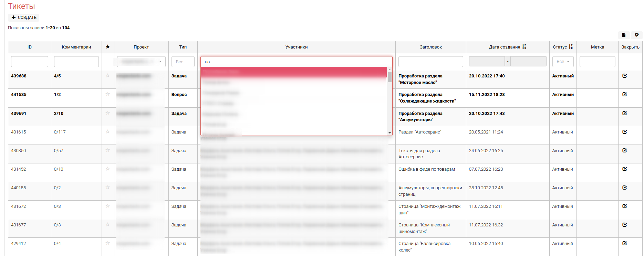
Task: Click sort icon next to Дата создания
Action: coord(524,47)
